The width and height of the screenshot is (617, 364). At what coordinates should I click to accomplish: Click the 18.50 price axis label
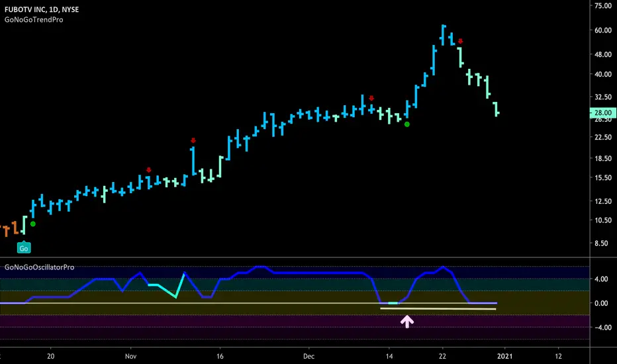603,158
